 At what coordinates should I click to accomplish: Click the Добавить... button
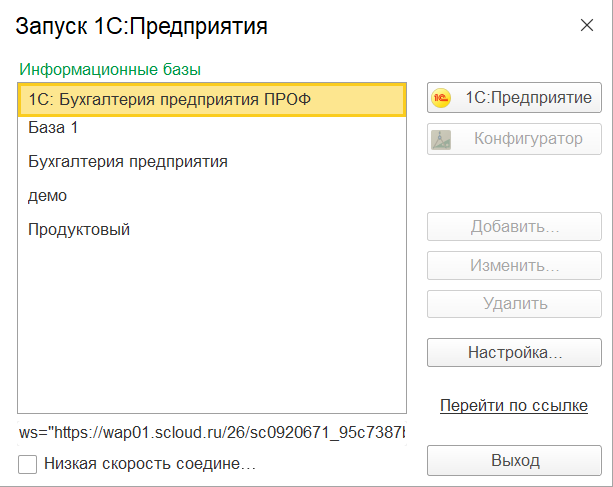[514, 227]
